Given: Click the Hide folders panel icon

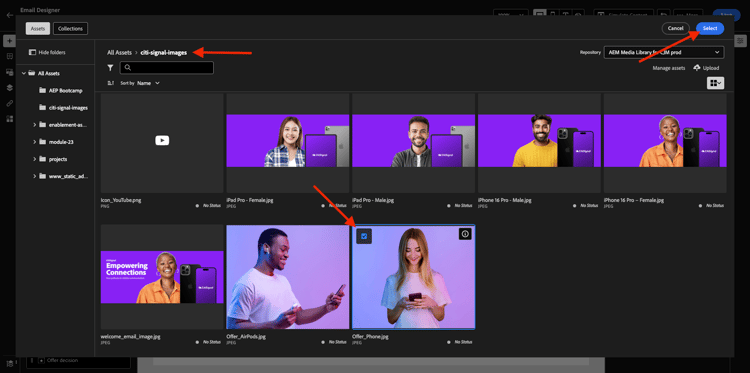Looking at the screenshot, I should 33,53.
